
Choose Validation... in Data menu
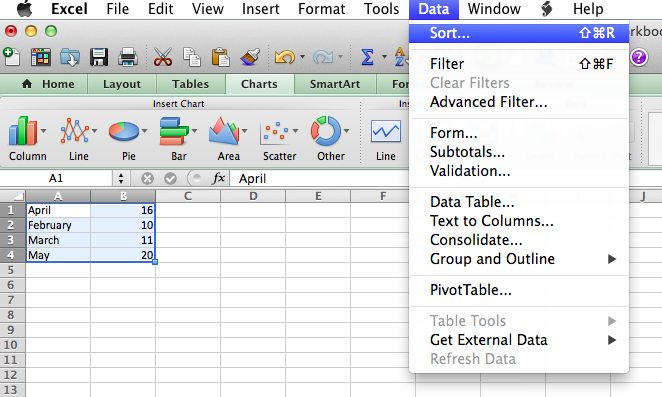(x=519, y=171)
